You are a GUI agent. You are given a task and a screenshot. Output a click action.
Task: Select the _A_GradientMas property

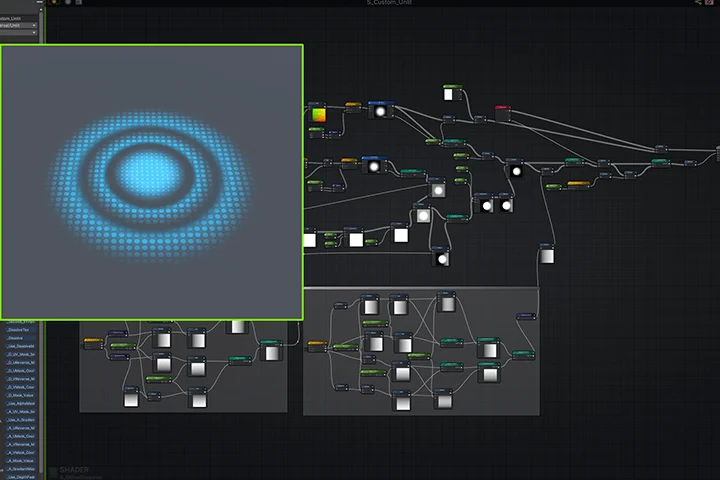click(x=21, y=469)
